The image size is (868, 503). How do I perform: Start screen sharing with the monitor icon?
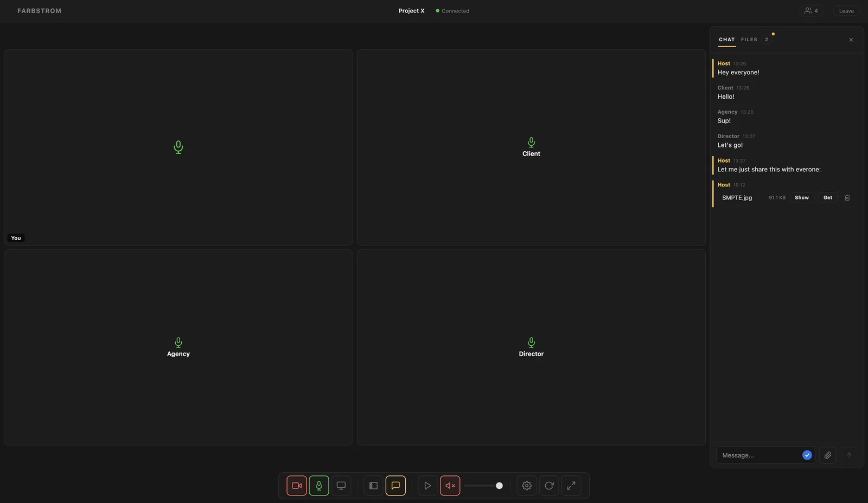pos(341,486)
